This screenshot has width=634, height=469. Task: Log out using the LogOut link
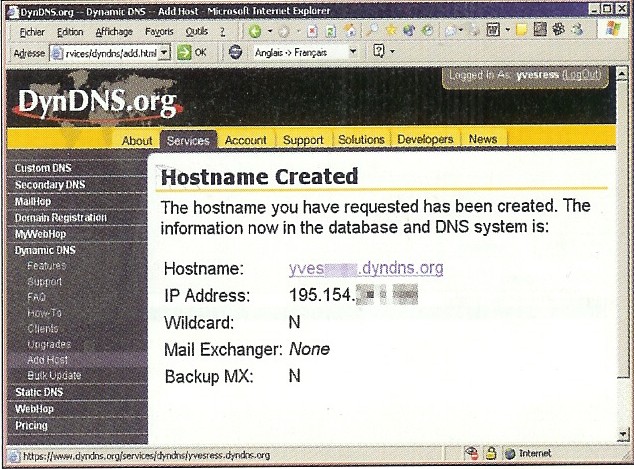pos(581,75)
